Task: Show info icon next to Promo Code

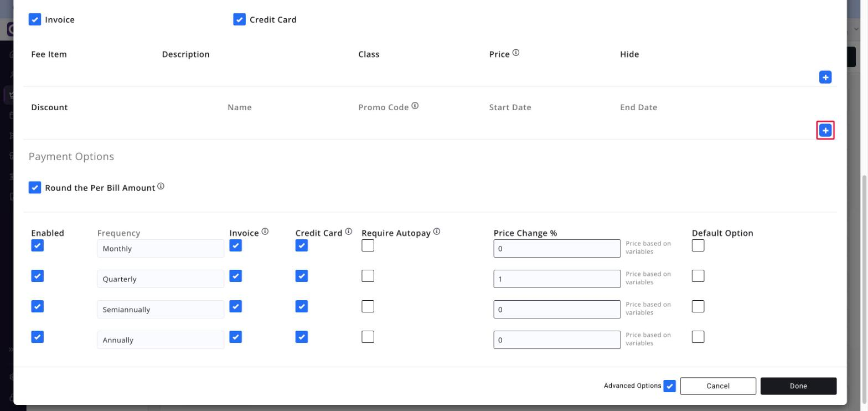Action: pyautogui.click(x=415, y=106)
